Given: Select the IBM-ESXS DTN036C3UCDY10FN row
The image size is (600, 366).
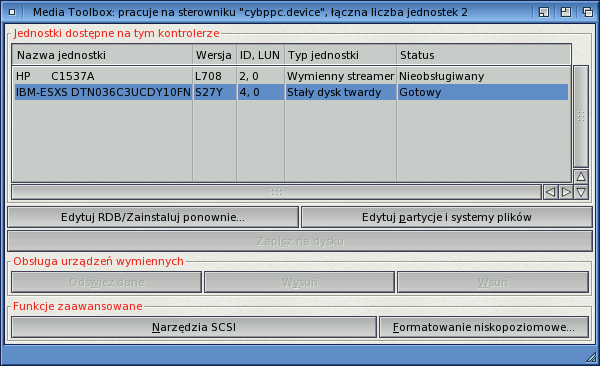Looking at the screenshot, I should 291,92.
